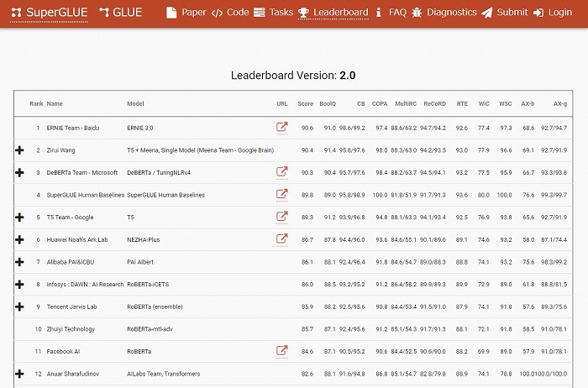
Task: Click the GLUE logo icon
Action: tap(104, 13)
